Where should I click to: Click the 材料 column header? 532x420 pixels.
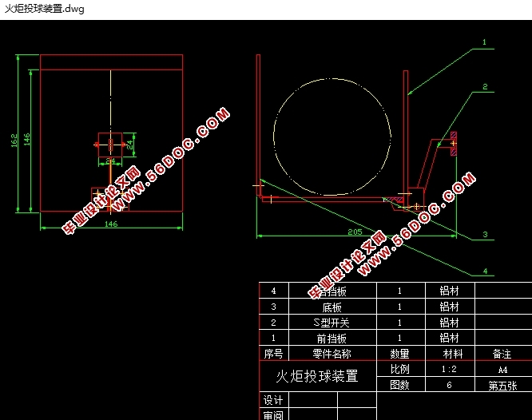coord(449,354)
